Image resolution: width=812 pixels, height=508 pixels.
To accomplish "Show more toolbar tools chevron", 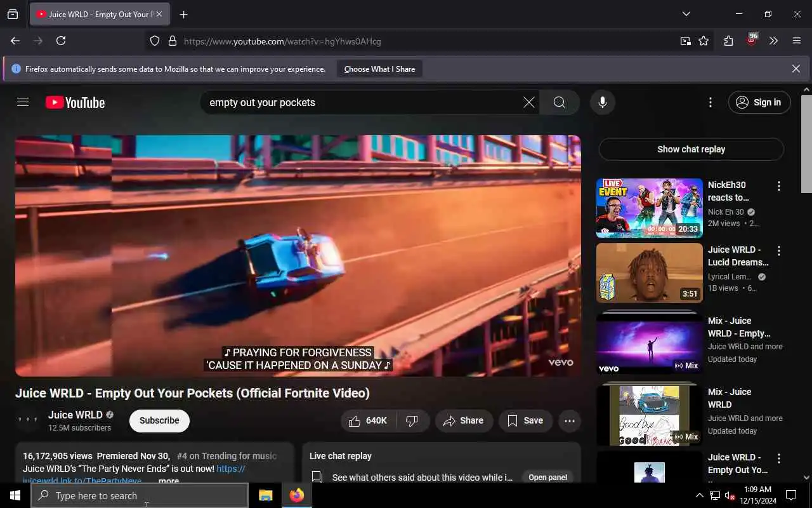I will 773,41.
